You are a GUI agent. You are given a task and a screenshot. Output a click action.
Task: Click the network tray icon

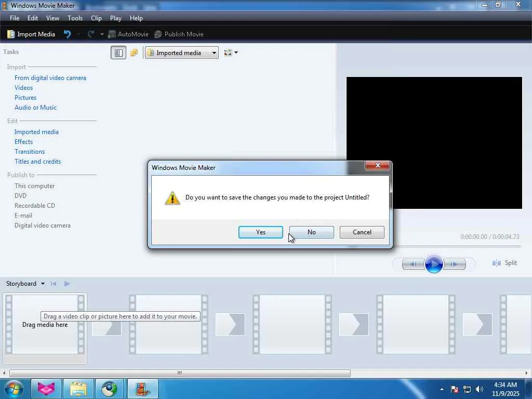click(x=467, y=389)
